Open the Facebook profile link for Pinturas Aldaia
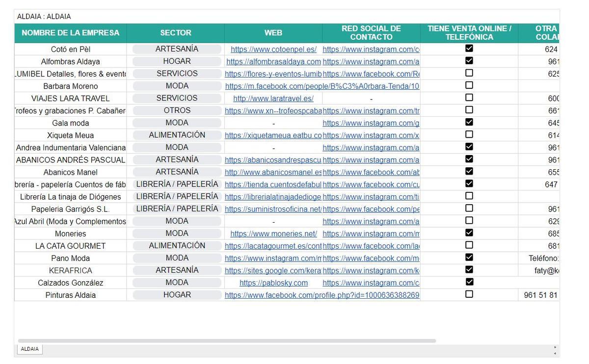This screenshot has width=589, height=364. click(x=322, y=295)
